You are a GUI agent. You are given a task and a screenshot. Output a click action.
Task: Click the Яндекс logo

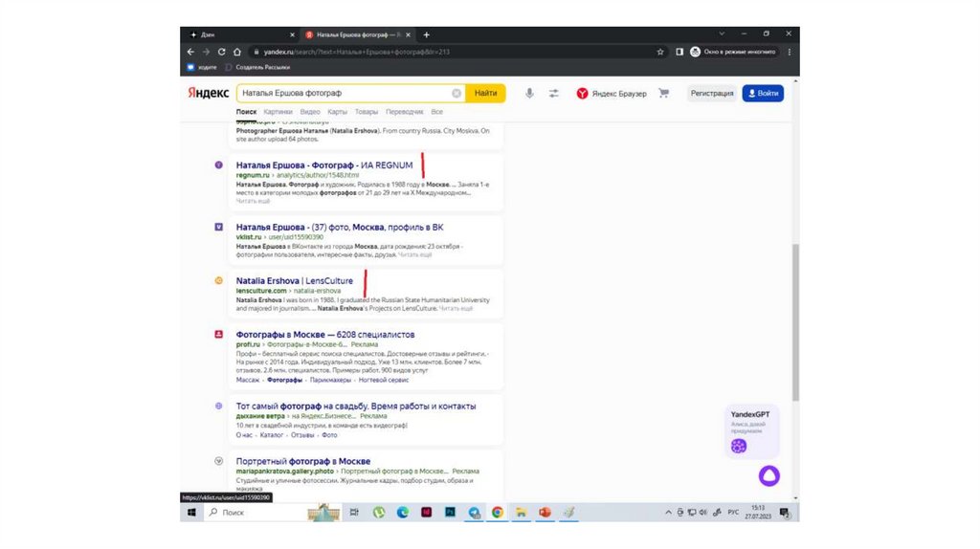pyautogui.click(x=209, y=93)
